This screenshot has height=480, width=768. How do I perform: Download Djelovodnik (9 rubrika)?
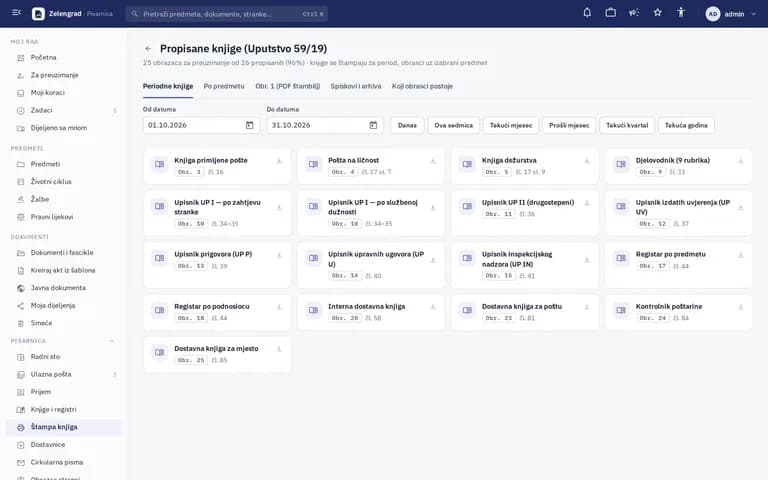(741, 161)
